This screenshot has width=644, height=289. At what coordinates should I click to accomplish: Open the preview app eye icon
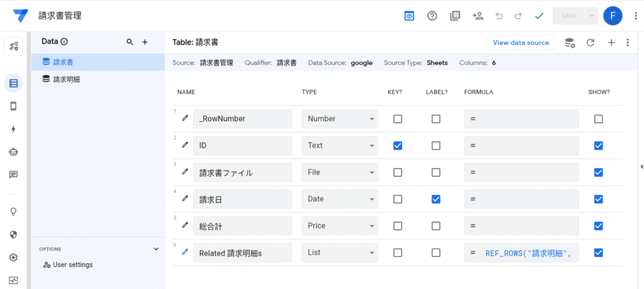[x=409, y=16]
